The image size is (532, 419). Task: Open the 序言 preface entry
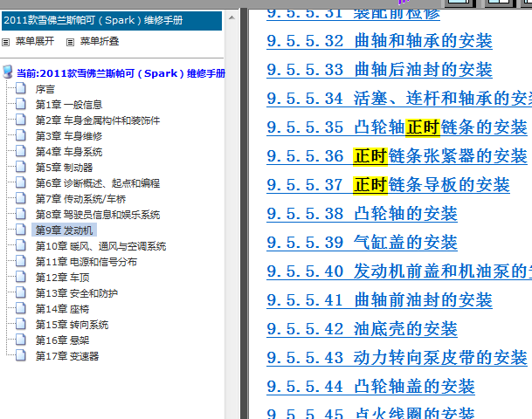tap(45, 90)
